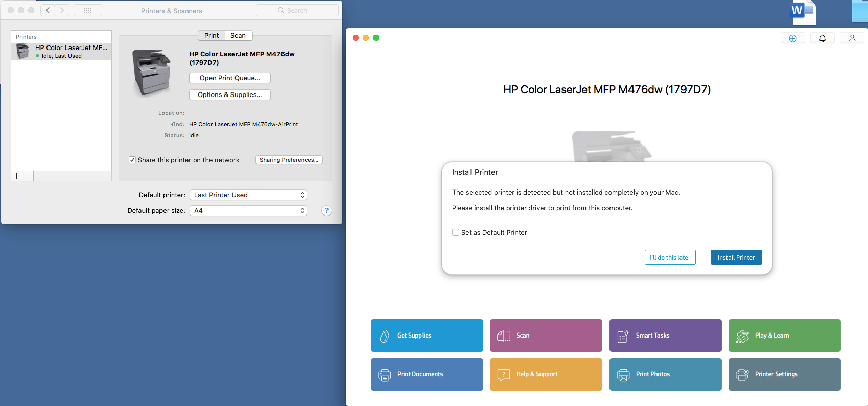Open the Help & Support tile
Image resolution: width=868 pixels, height=406 pixels.
(546, 374)
